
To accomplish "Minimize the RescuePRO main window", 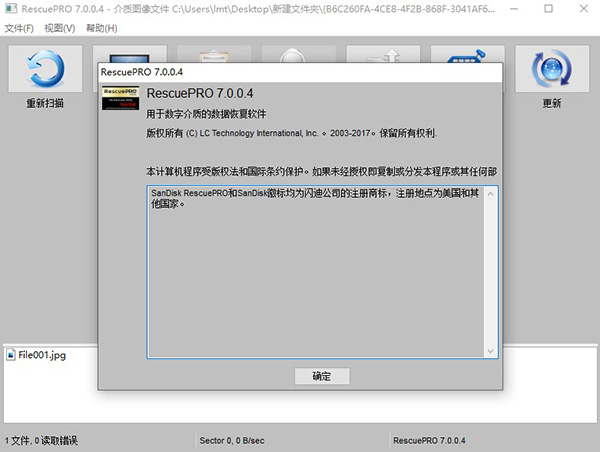I will point(514,9).
